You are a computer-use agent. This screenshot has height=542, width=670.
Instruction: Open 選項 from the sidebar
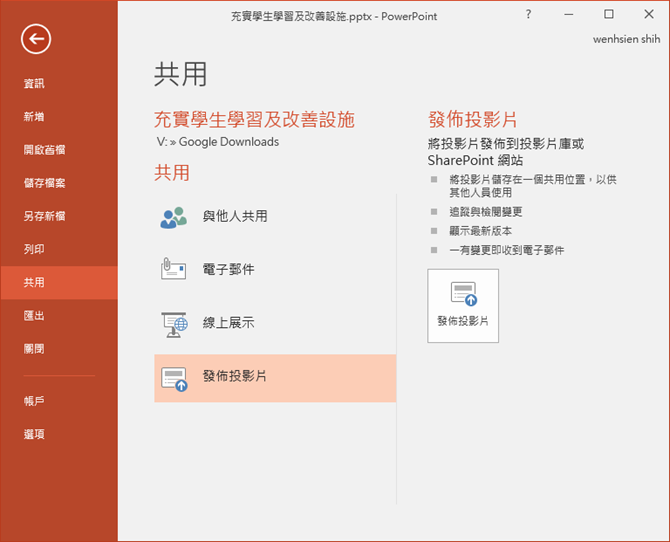click(34, 434)
